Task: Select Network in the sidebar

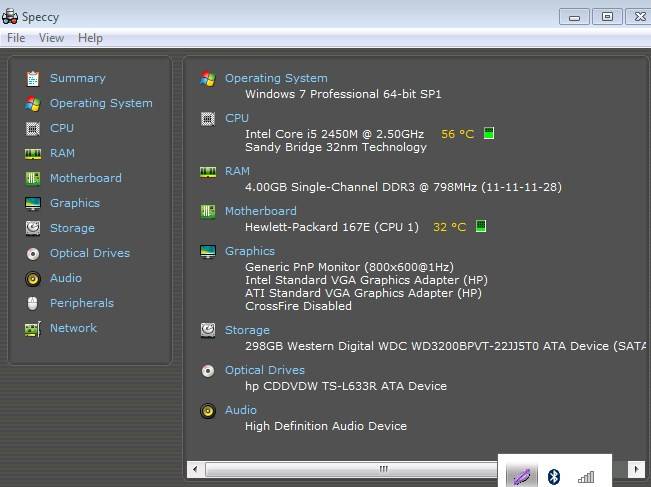Action: pyautogui.click(x=73, y=328)
